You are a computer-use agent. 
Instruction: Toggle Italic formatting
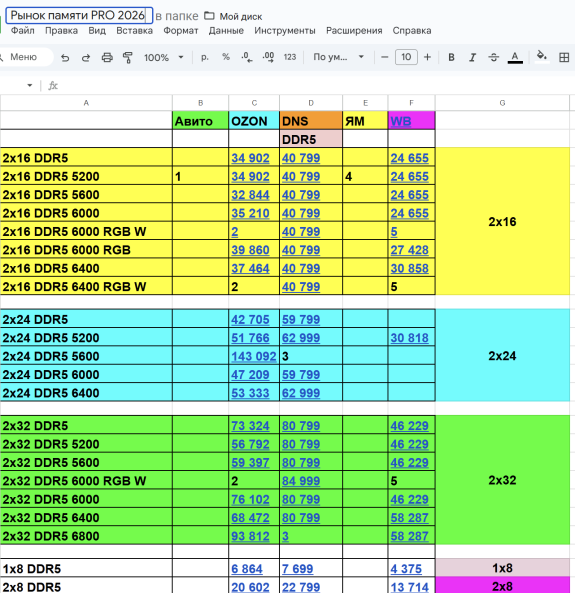click(x=472, y=57)
